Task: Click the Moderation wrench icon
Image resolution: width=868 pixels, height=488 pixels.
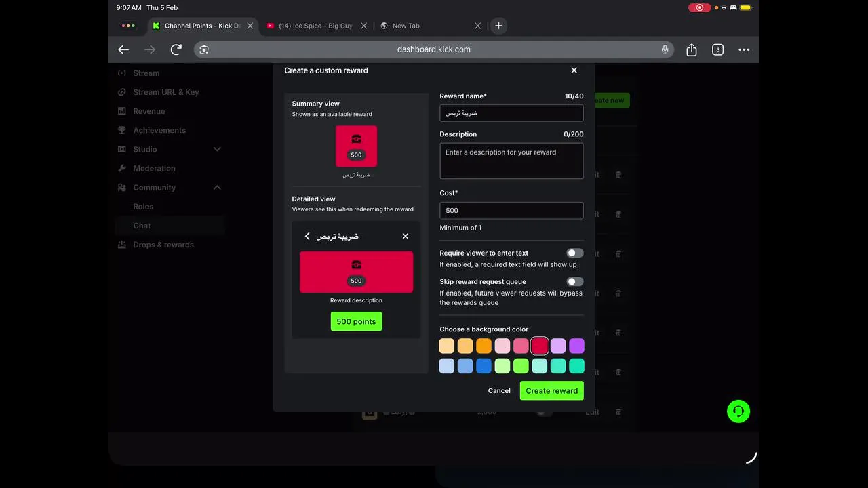Action: [122, 168]
